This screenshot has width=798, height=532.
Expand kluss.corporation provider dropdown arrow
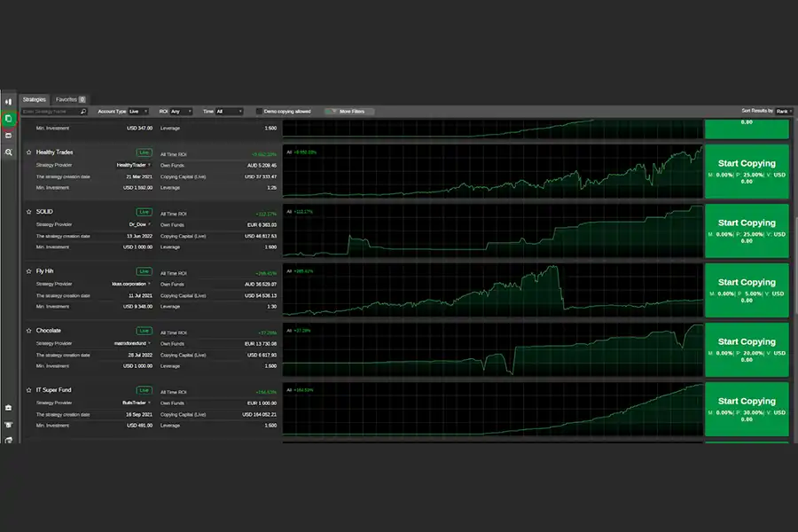tap(149, 284)
